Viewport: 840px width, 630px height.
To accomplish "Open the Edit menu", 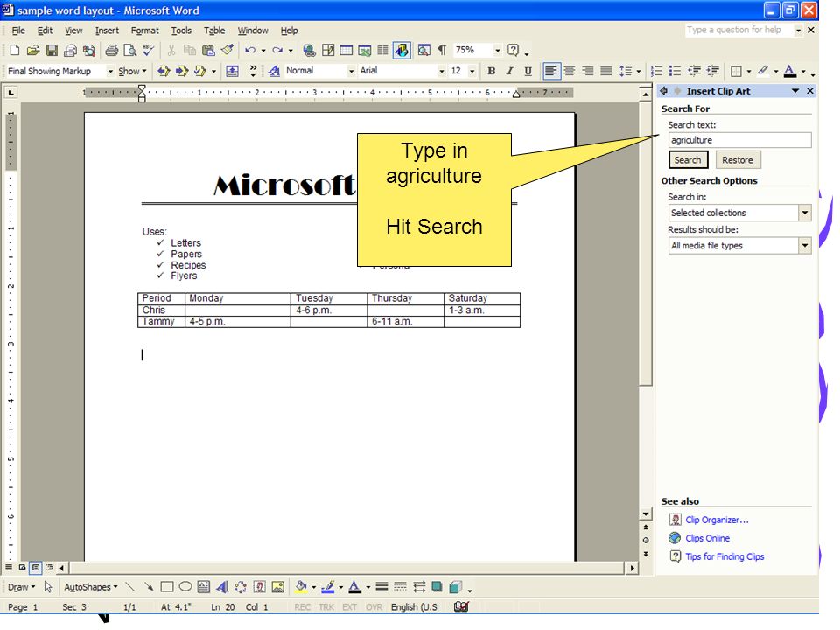I will coord(45,31).
